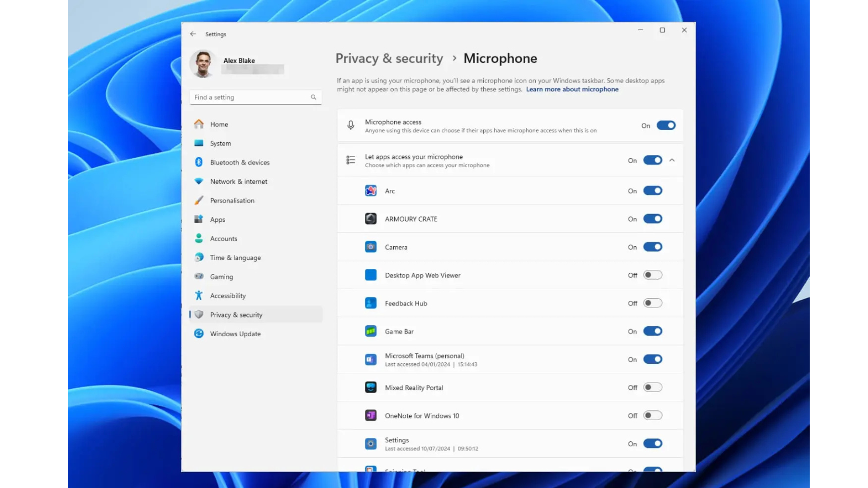Open Bluetooth & devices settings
Screen dimensions: 868x488
coord(240,162)
